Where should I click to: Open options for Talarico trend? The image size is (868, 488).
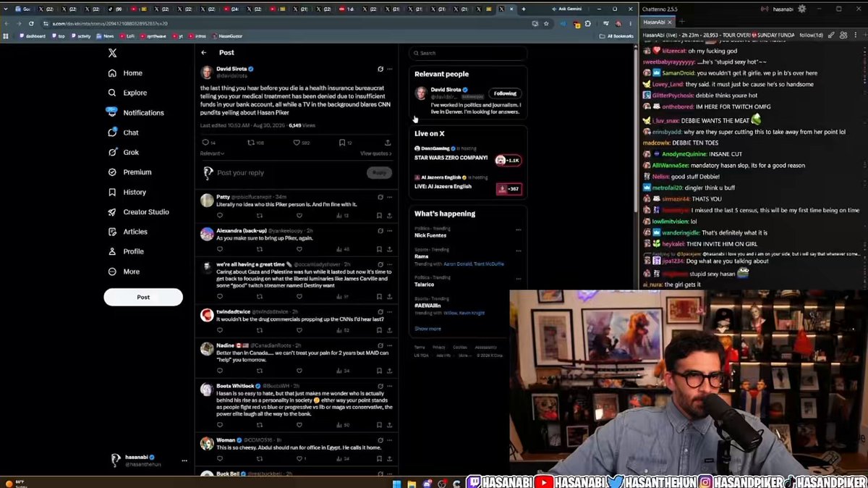518,279
